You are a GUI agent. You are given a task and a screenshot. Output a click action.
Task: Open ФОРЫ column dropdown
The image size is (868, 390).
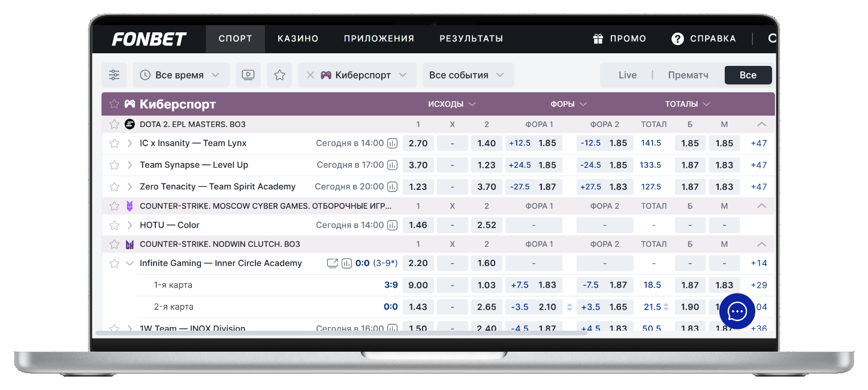(x=568, y=104)
